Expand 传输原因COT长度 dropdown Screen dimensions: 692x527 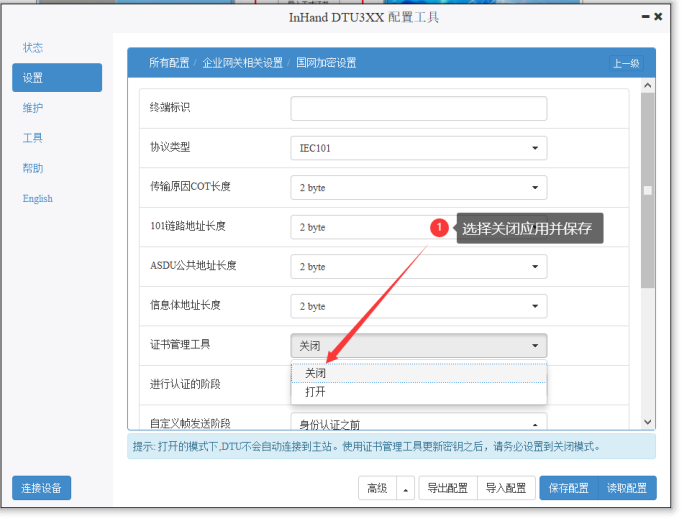[x=418, y=187]
